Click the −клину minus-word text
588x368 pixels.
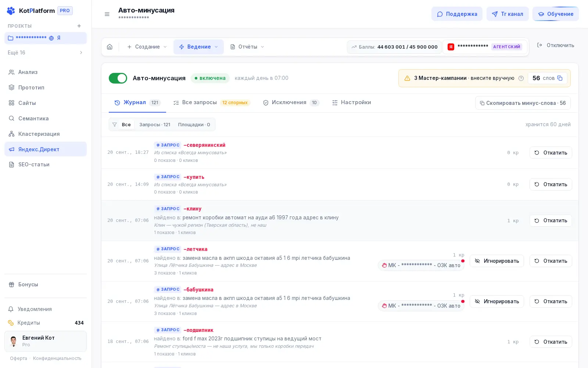(x=193, y=209)
